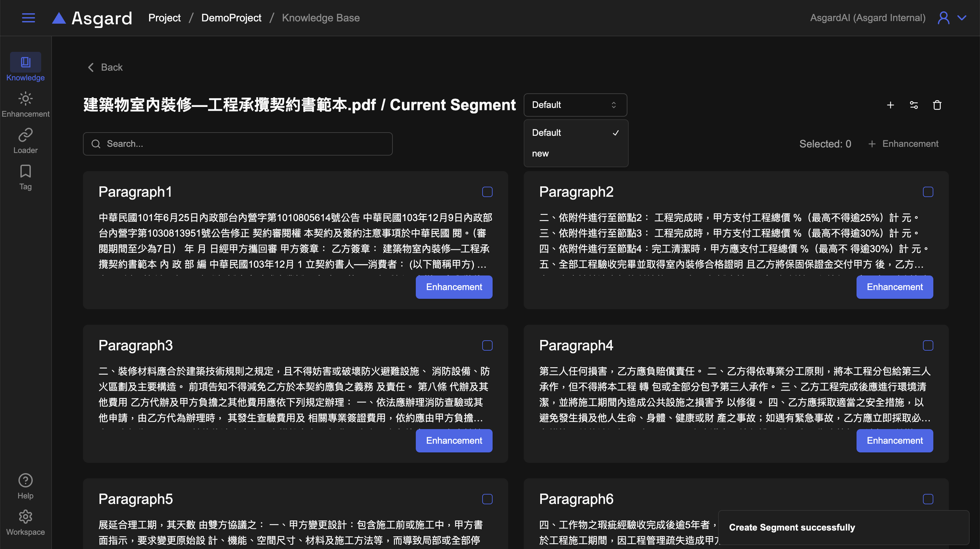Go Back to previous page

pos(105,67)
